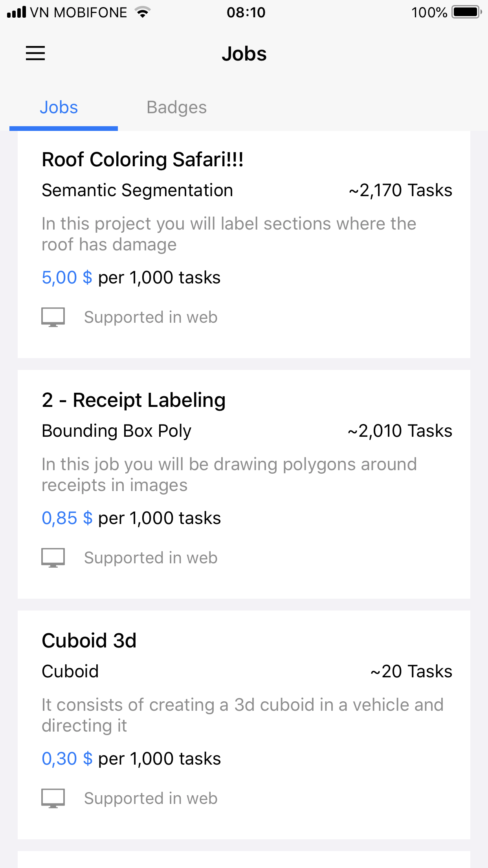The height and width of the screenshot is (868, 488).
Task: Tap the battery icon in status bar
Action: tap(466, 12)
